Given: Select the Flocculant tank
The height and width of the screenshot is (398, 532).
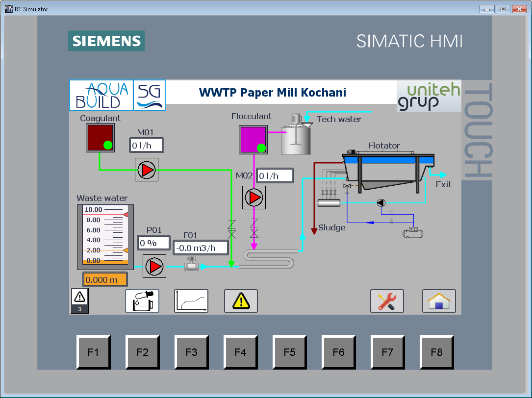Looking at the screenshot, I should pyautogui.click(x=253, y=140).
